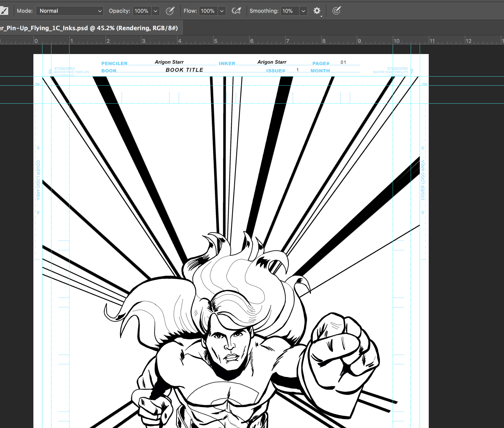Viewport: 504px width, 428px height.
Task: Click the 'INKER' label on the template
Action: click(227, 64)
